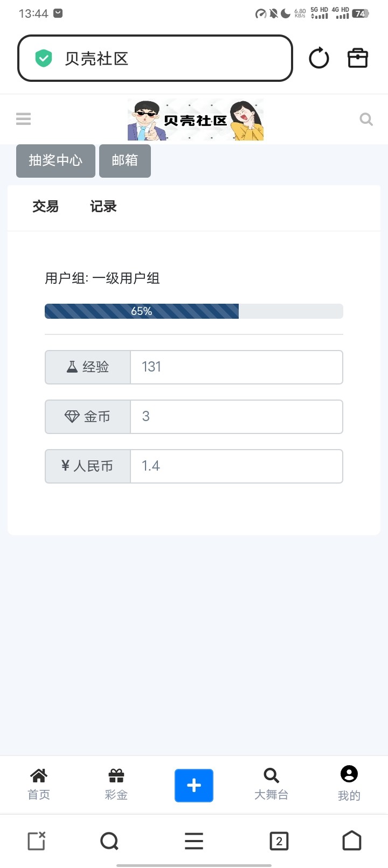Switch to the 记录 tab
The image size is (388, 868).
point(103,207)
